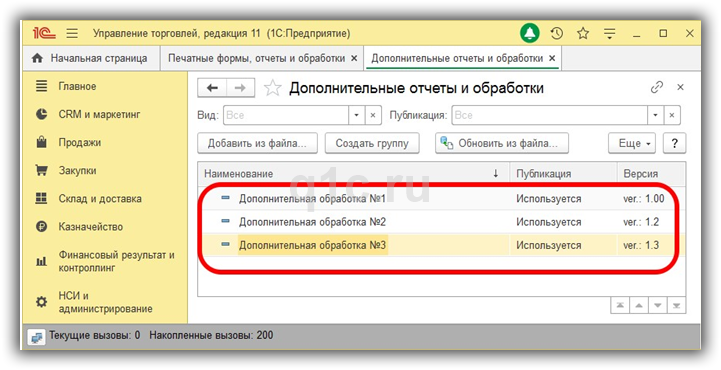Select row Дополнительная обработка №2
The width and height of the screenshot is (721, 370).
(x=441, y=222)
